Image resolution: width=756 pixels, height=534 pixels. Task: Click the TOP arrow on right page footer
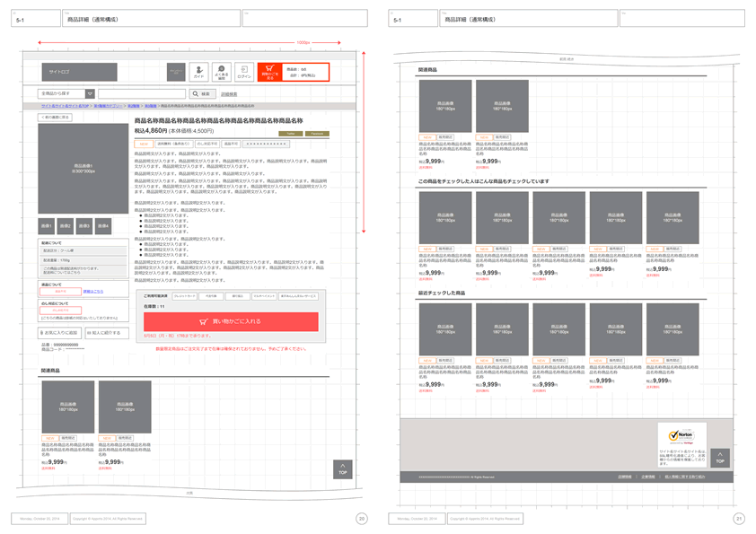coord(719,459)
